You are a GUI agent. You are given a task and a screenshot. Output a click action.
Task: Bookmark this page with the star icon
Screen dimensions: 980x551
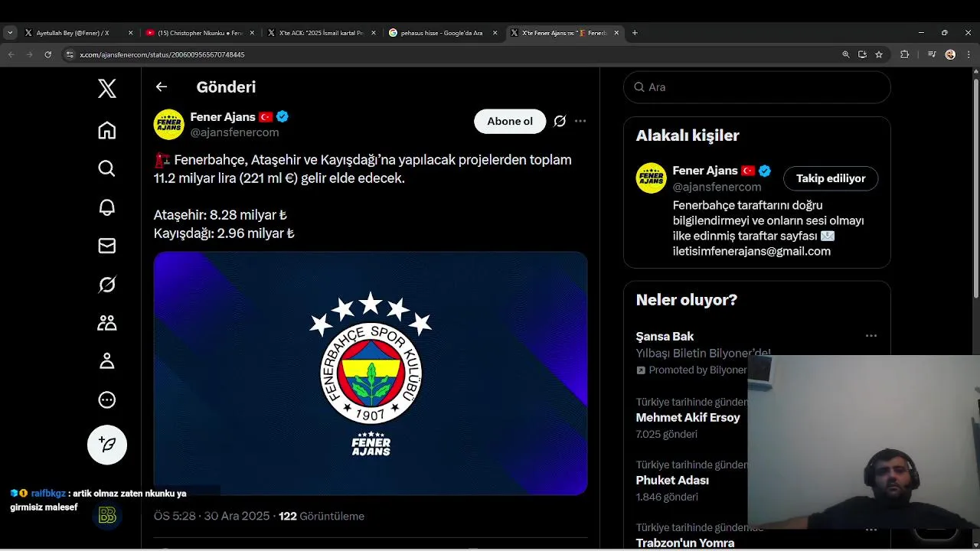pos(879,54)
